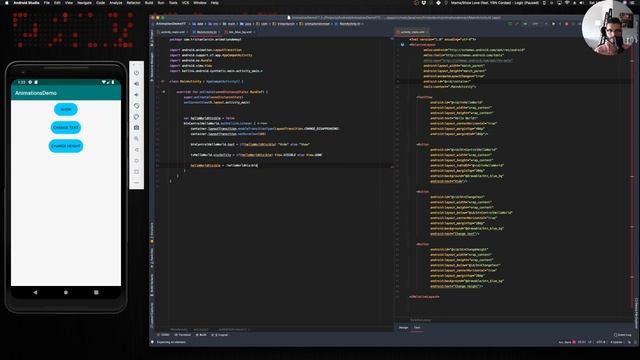Open the Event Log
Image resolution: width=640 pixels, height=360 pixels.
click(x=622, y=335)
